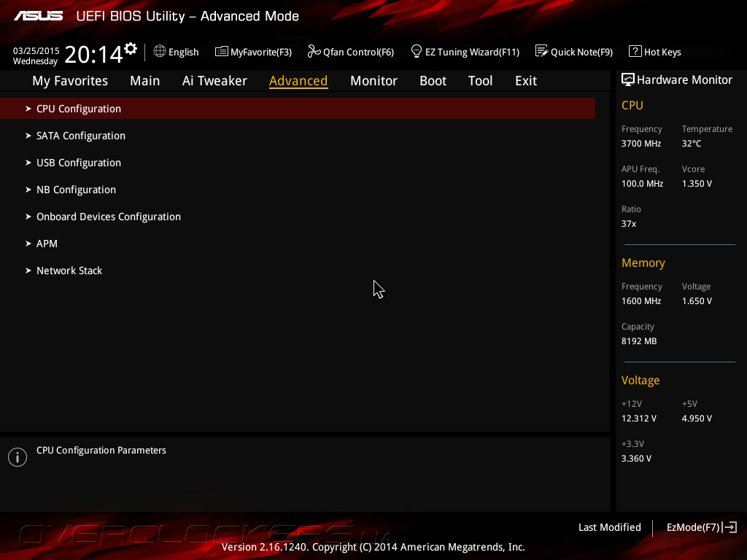This screenshot has height=560, width=747.
Task: Click the EZ Tuning Wizard lightbulb icon
Action: [x=417, y=51]
